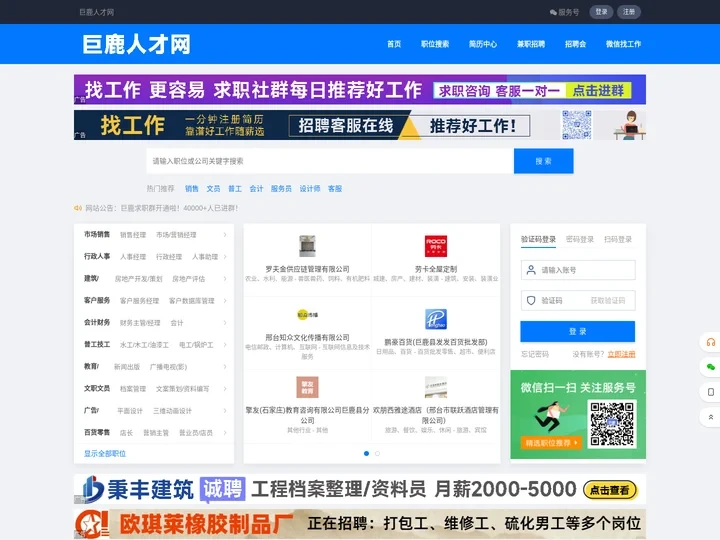720x540 pixels.
Task: Click hot keyword 会计
Action: [x=256, y=189]
